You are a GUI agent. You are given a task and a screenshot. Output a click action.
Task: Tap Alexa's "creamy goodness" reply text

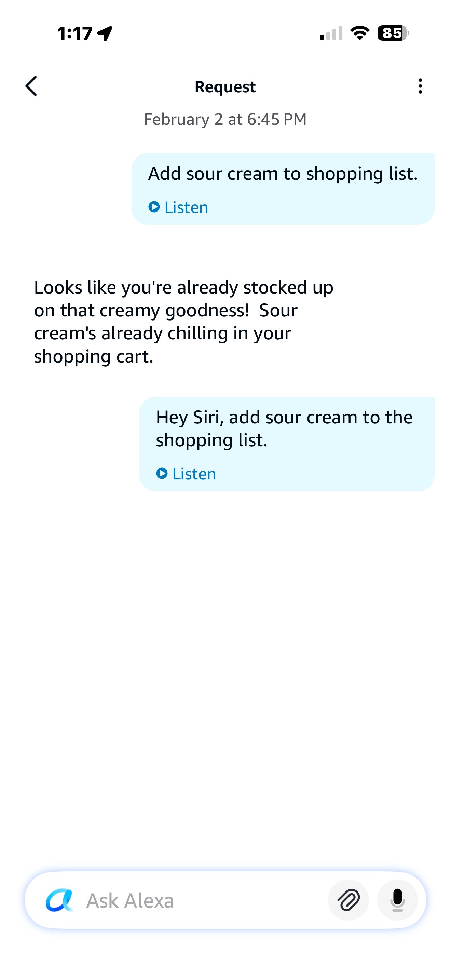pos(184,322)
